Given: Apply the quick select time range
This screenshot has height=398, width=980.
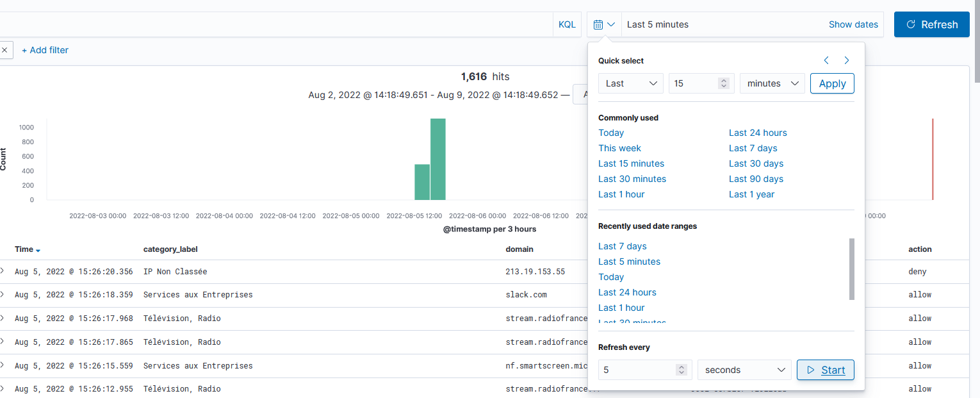Looking at the screenshot, I should click(x=831, y=83).
